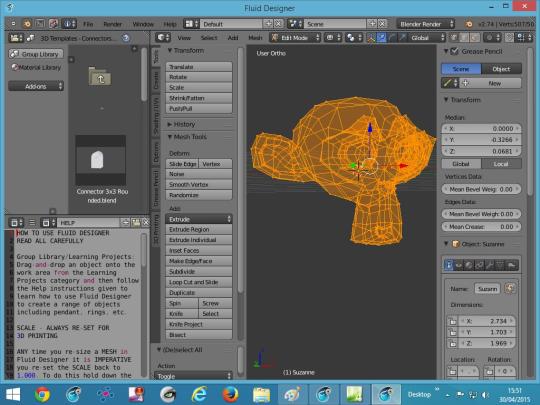This screenshot has width=540, height=405.
Task: Select the Object grease pencil source
Action: 501,69
